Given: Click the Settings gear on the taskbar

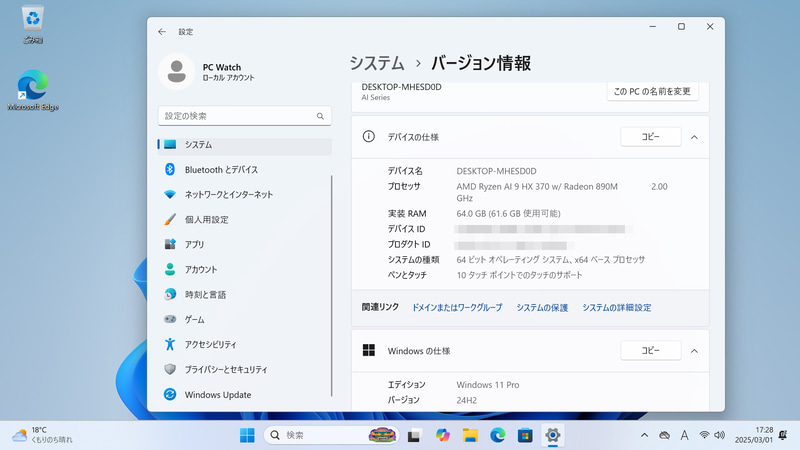Looking at the screenshot, I should click(x=553, y=435).
